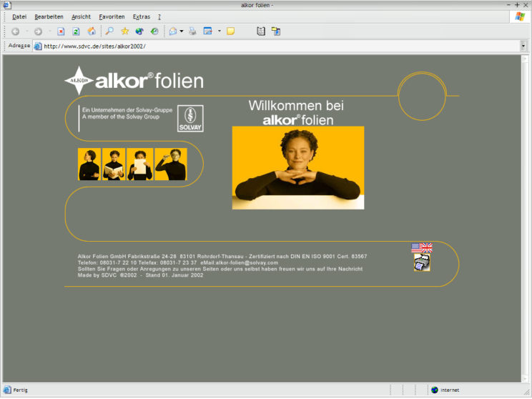The image size is (532, 399).
Task: Open Favorites star icon
Action: (125, 31)
